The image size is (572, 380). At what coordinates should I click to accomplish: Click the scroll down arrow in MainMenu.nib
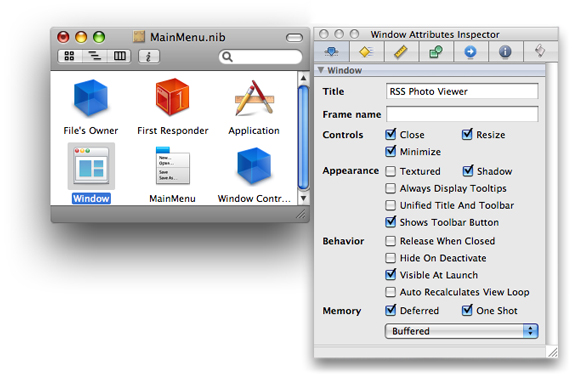[303, 198]
